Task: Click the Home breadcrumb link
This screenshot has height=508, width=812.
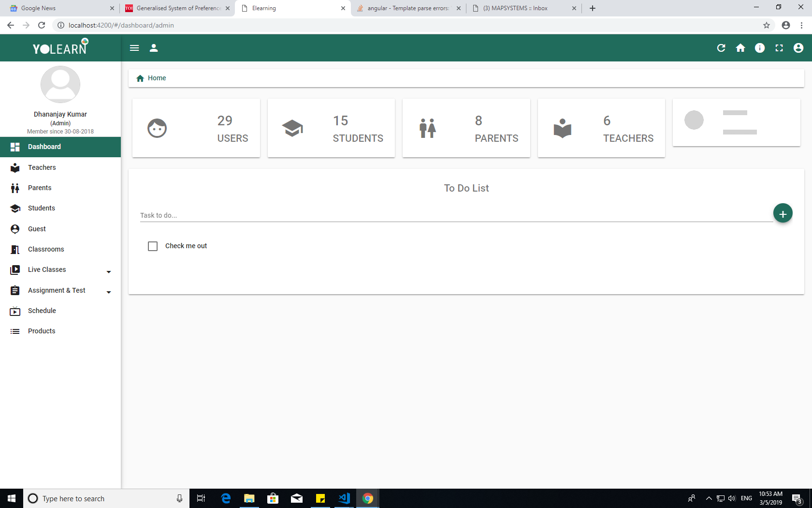Action: pyautogui.click(x=151, y=78)
